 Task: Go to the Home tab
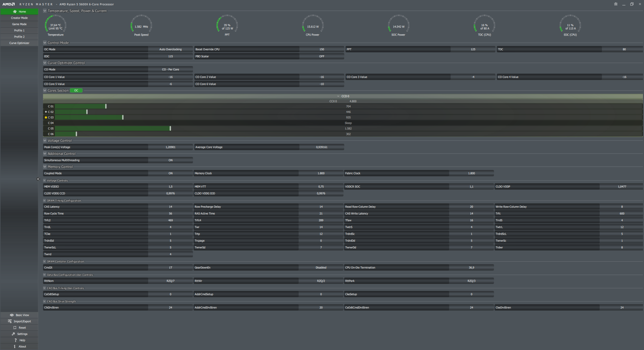19,11
